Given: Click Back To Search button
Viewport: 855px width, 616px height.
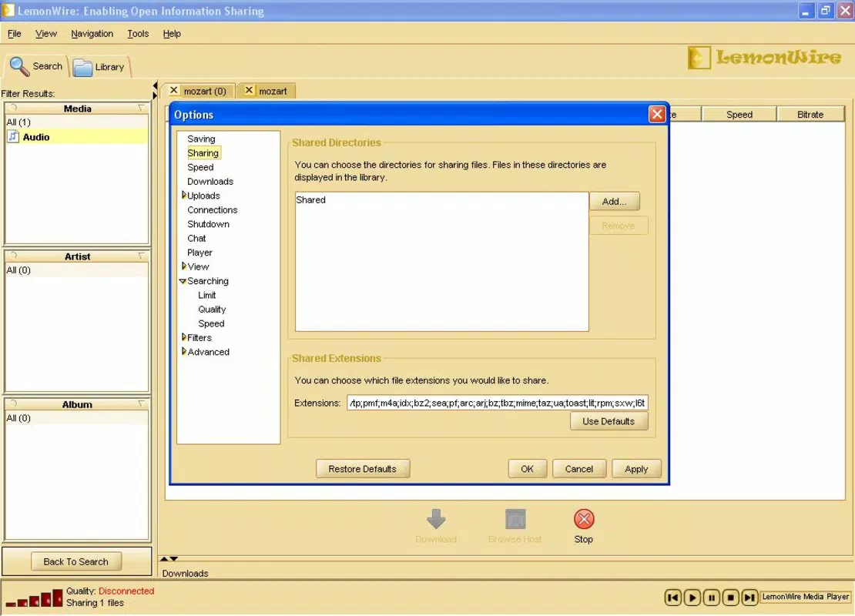Looking at the screenshot, I should point(75,561).
